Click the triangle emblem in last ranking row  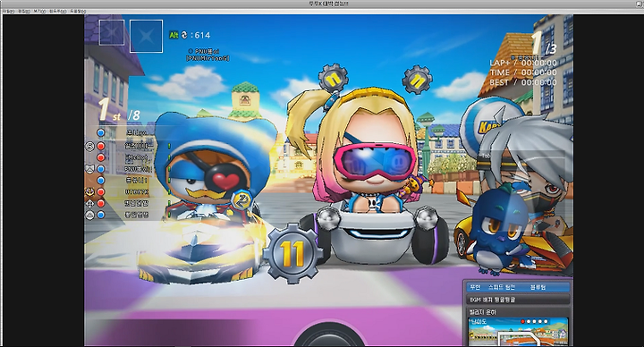click(89, 215)
